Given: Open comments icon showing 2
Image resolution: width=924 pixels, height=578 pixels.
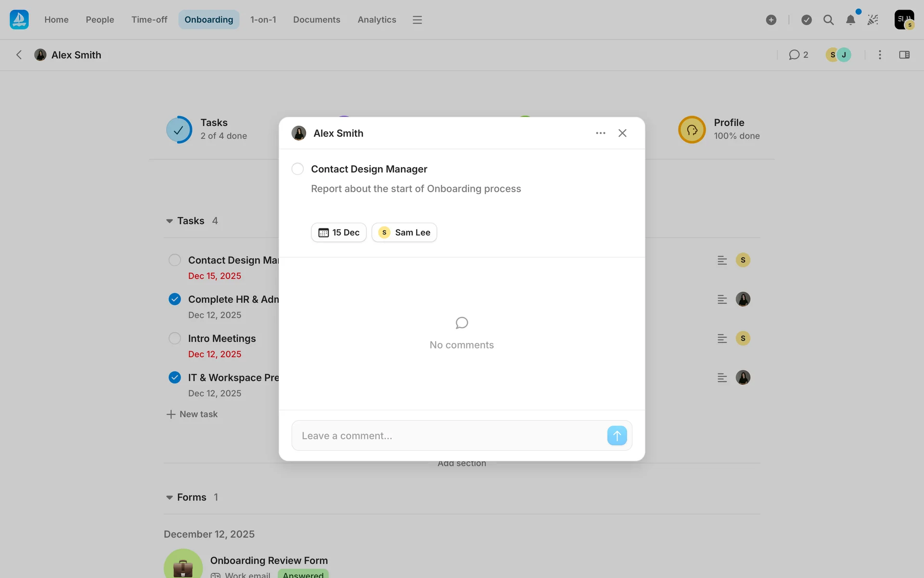Looking at the screenshot, I should pos(798,55).
